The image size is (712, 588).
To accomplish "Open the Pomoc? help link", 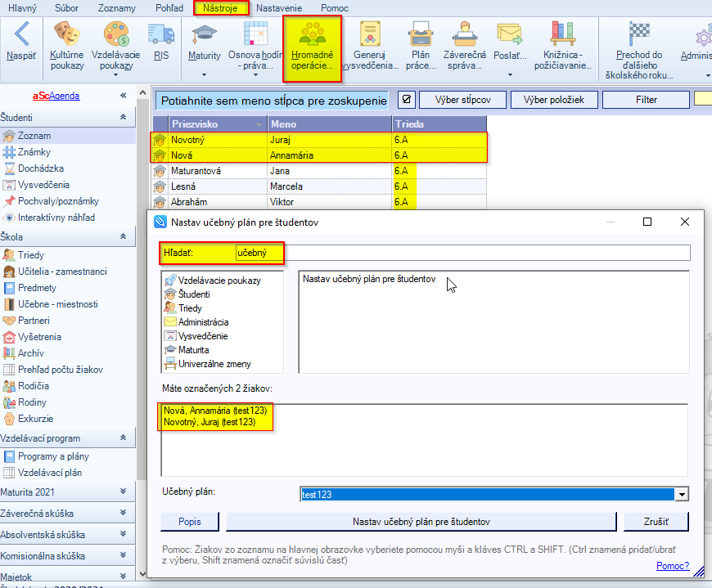I will [673, 566].
